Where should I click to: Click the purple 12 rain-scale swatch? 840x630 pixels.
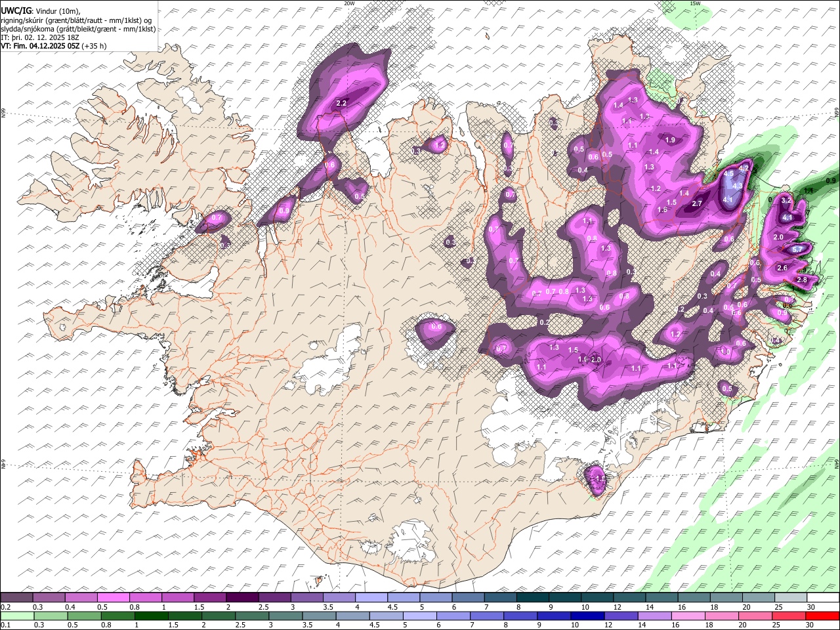coord(621,616)
